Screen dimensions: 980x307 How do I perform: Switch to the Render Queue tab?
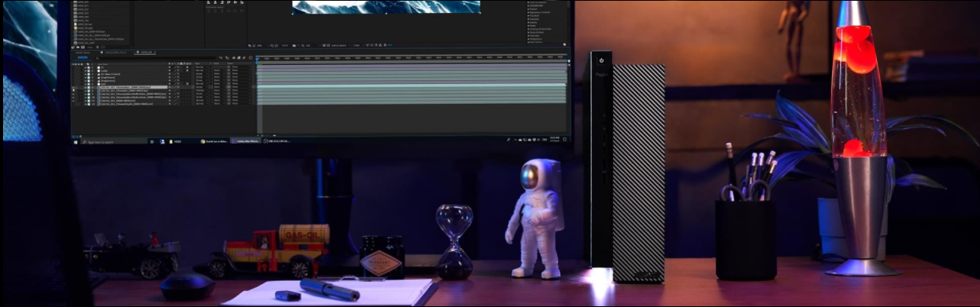click(x=82, y=52)
